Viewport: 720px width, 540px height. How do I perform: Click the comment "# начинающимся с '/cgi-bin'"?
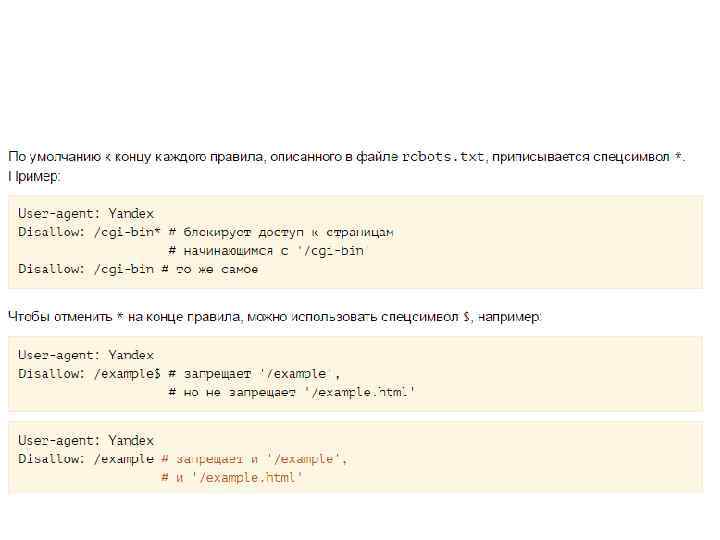[266, 251]
